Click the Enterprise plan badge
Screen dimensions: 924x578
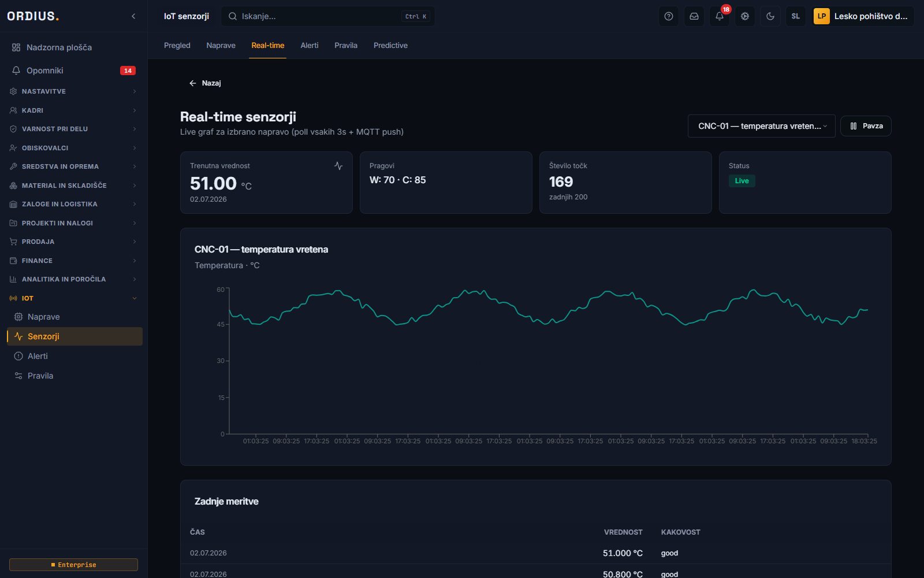pos(73,565)
